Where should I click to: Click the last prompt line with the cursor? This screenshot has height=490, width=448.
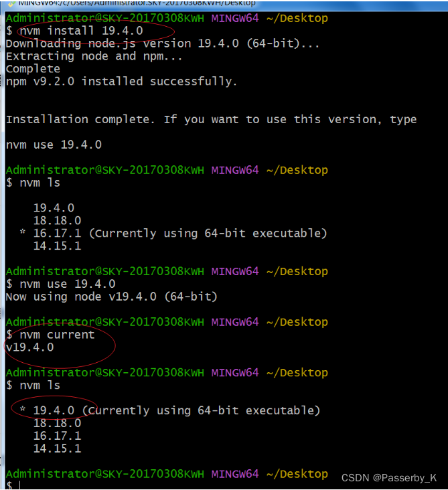coord(13,485)
